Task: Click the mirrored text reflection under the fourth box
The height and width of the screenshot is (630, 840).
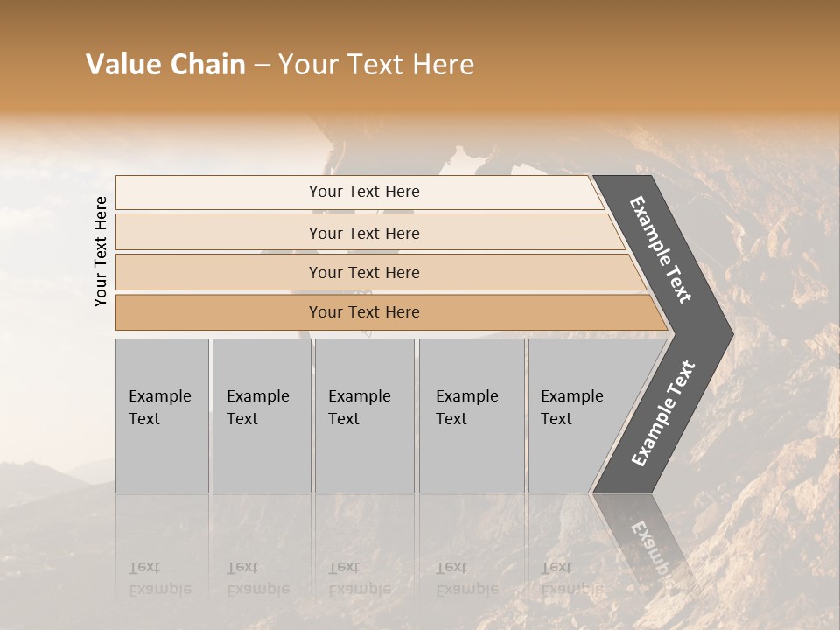Action: click(466, 577)
